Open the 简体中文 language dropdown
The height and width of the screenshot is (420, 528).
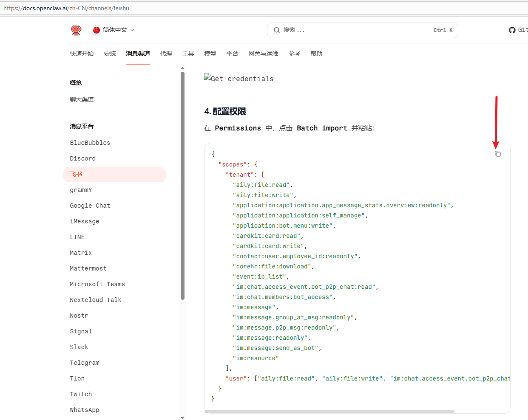114,30
